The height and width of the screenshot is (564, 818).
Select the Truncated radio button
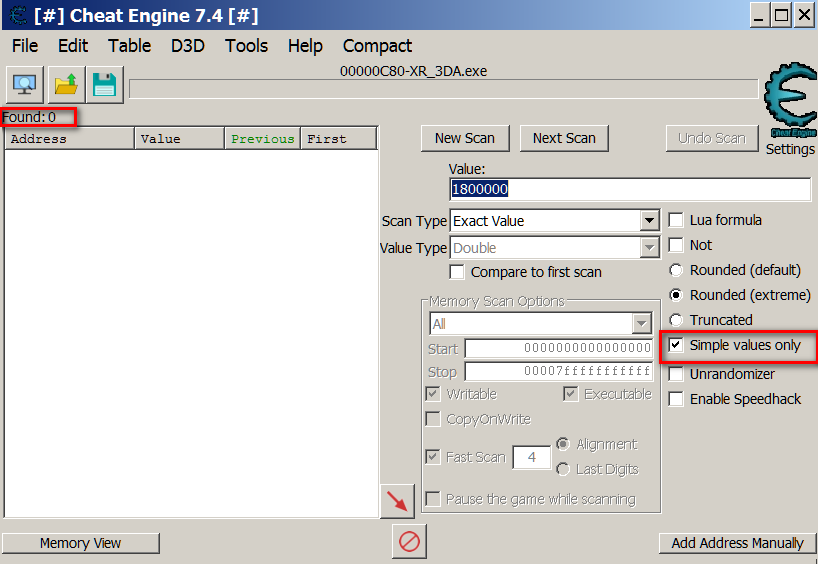tap(676, 320)
